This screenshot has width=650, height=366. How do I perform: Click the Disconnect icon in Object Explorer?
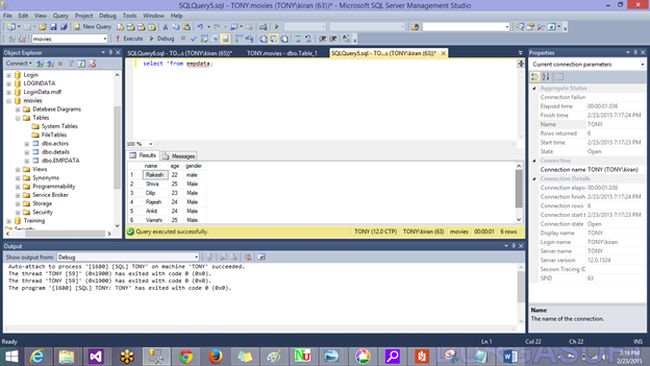point(50,63)
